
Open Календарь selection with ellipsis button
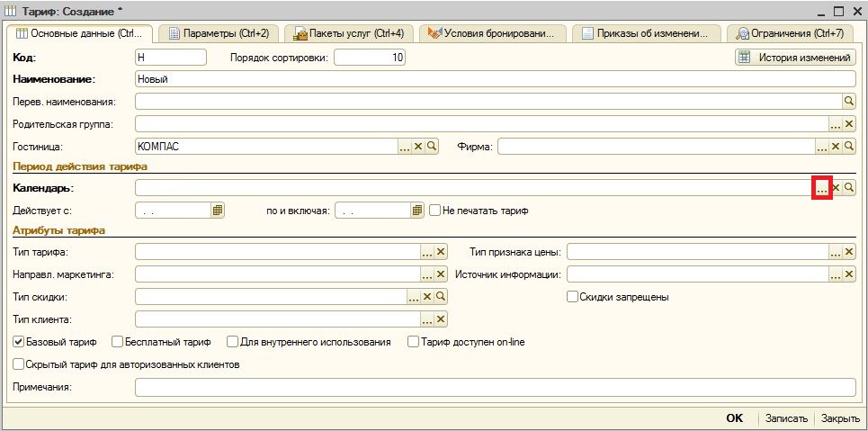click(823, 188)
